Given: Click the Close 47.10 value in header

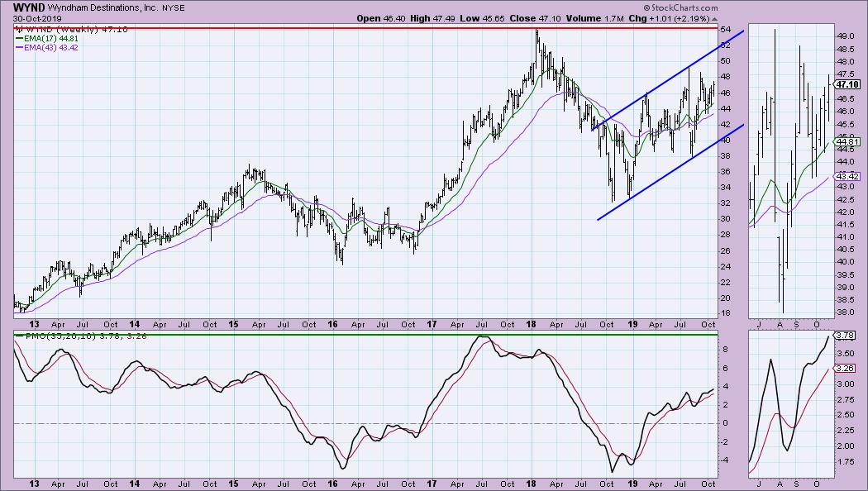Looking at the screenshot, I should (535, 18).
